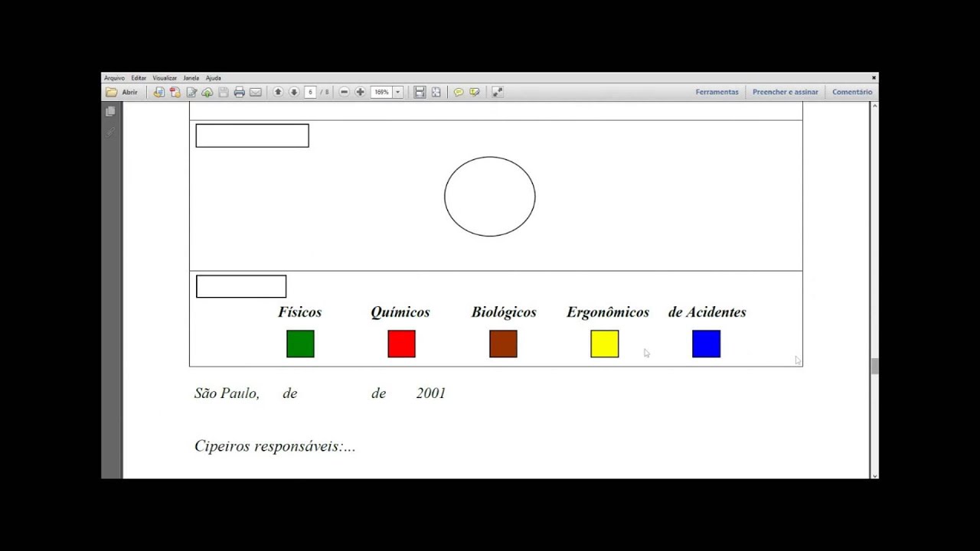The image size is (980, 551).
Task: Open the Comentário panel
Action: (852, 92)
